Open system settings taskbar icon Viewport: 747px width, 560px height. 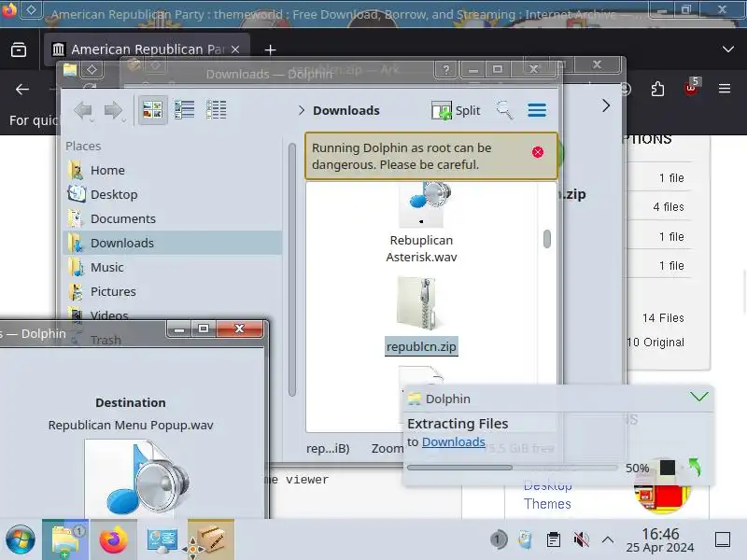pos(162,540)
